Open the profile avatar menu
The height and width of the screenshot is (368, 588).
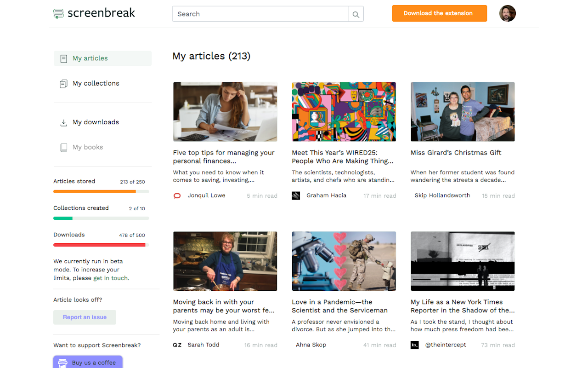[x=508, y=13]
